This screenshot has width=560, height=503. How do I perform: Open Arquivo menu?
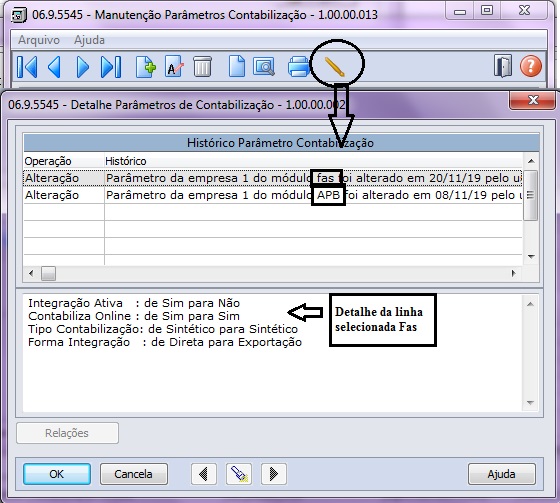[x=39, y=40]
